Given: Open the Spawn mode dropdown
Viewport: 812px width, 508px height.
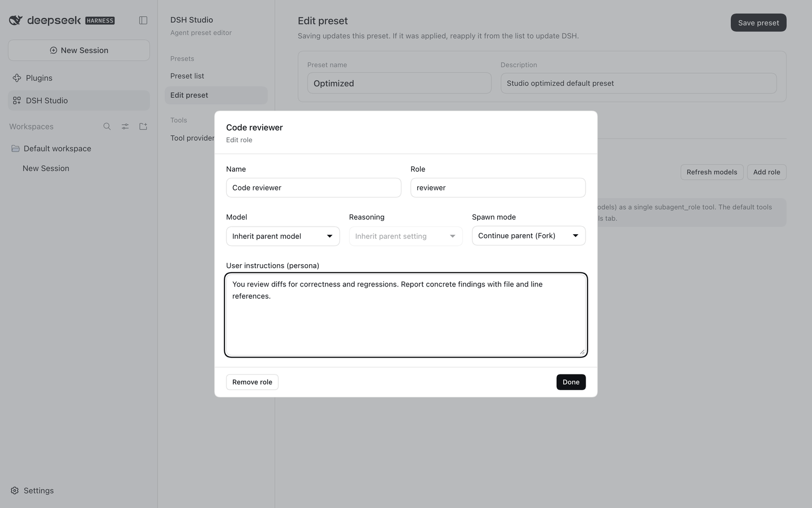Looking at the screenshot, I should pyautogui.click(x=529, y=236).
